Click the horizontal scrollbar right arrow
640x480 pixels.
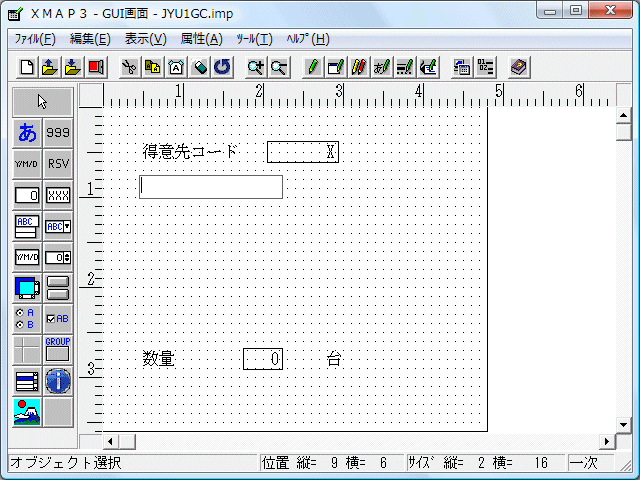pyautogui.click(x=607, y=441)
